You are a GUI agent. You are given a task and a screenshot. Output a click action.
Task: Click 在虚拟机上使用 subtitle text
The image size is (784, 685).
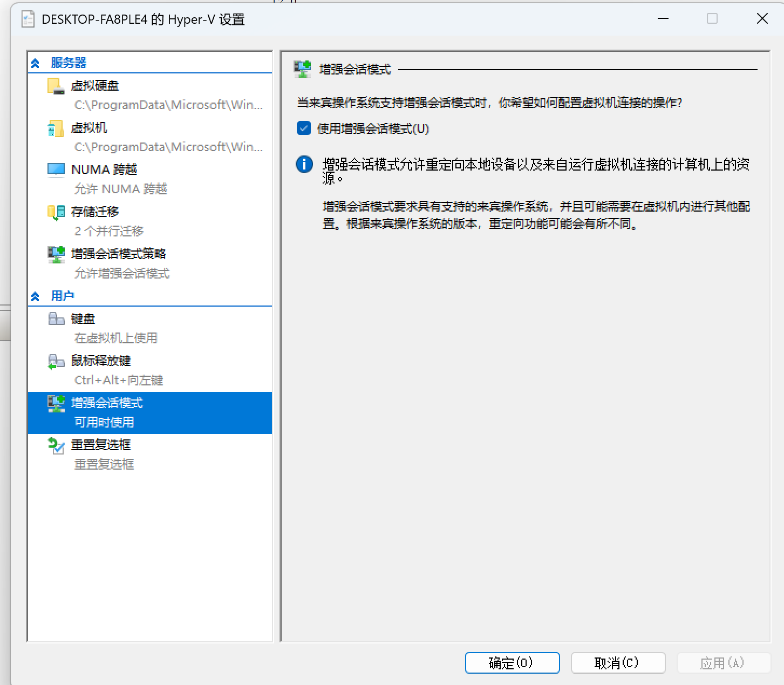(116, 338)
